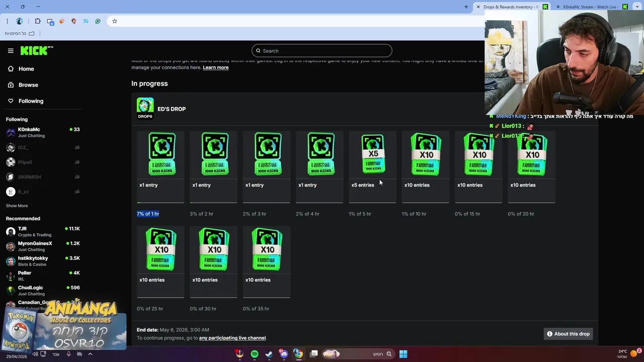
Task: Open the all-bookmarks folder
Action: pos(20,34)
